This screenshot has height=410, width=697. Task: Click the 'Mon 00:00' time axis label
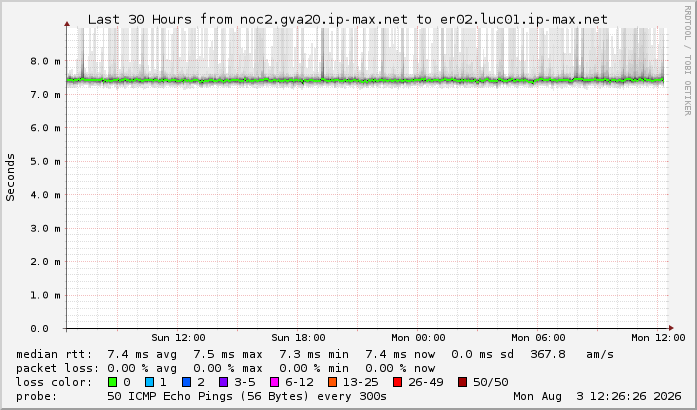tap(418, 338)
